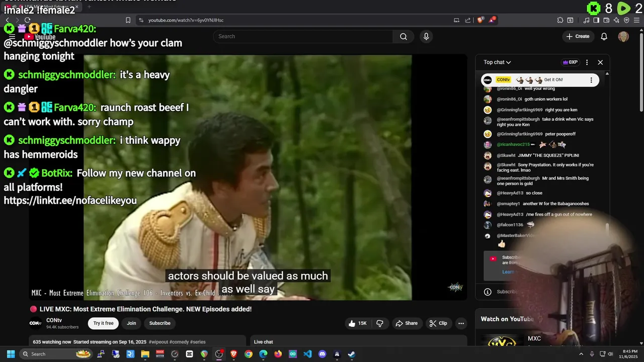Focus the YouTube search input field
Image resolution: width=644 pixels, height=362 pixels.
tap(303, 36)
